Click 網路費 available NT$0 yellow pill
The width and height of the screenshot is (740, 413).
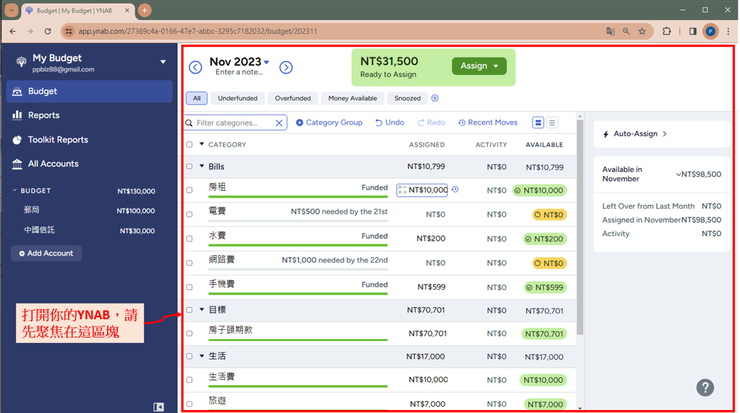pyautogui.click(x=549, y=263)
